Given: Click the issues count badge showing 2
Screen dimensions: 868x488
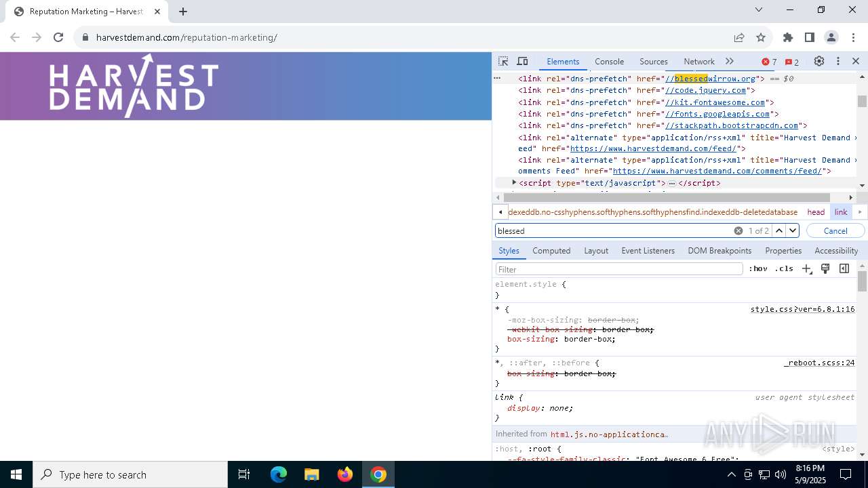Looking at the screenshot, I should 792,62.
